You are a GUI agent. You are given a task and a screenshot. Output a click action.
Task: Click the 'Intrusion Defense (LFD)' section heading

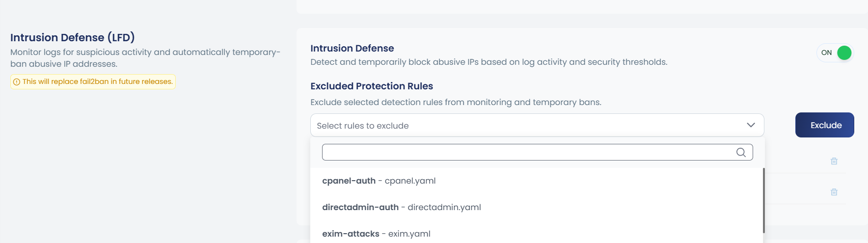point(73,37)
